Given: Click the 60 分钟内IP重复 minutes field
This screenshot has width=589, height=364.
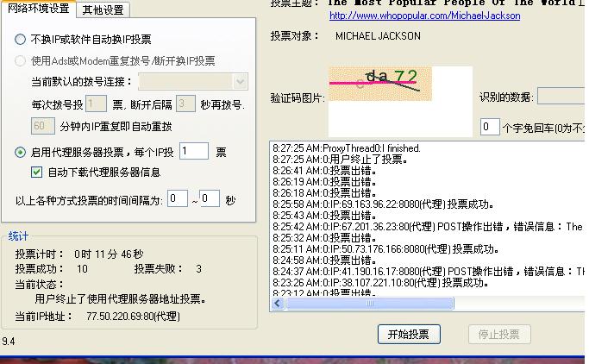Looking at the screenshot, I should click(42, 126).
